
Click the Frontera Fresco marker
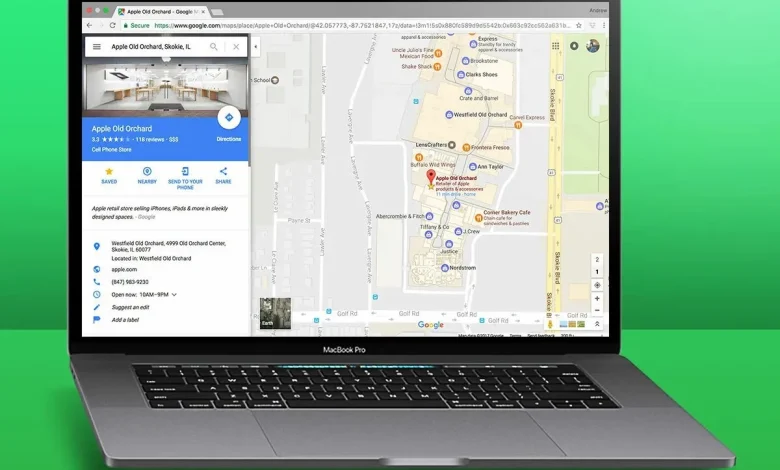pyautogui.click(x=466, y=148)
